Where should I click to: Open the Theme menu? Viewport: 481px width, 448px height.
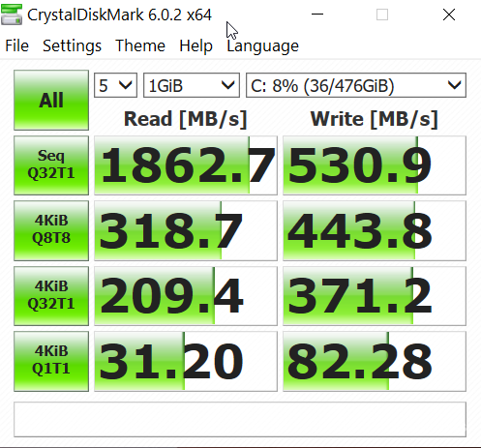coord(140,45)
